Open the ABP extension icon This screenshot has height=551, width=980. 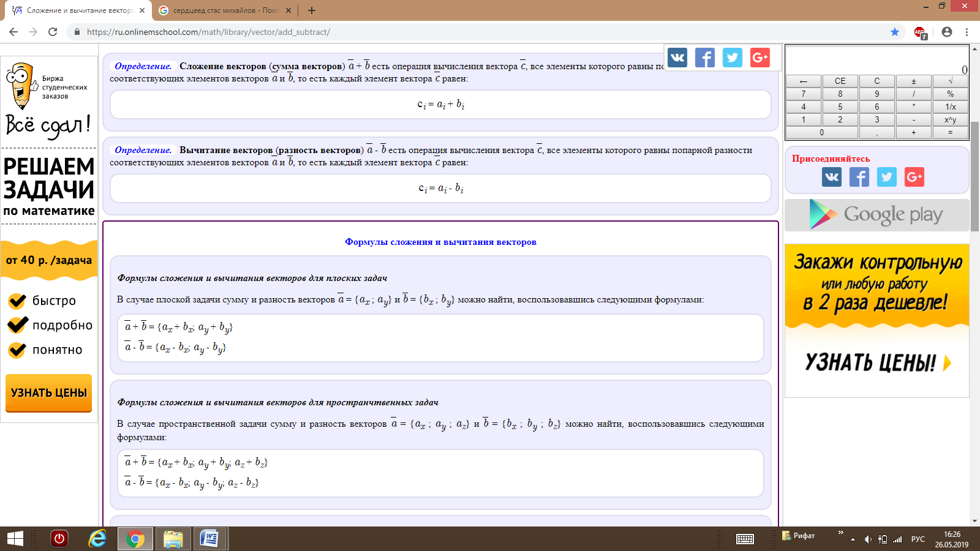[x=920, y=32]
